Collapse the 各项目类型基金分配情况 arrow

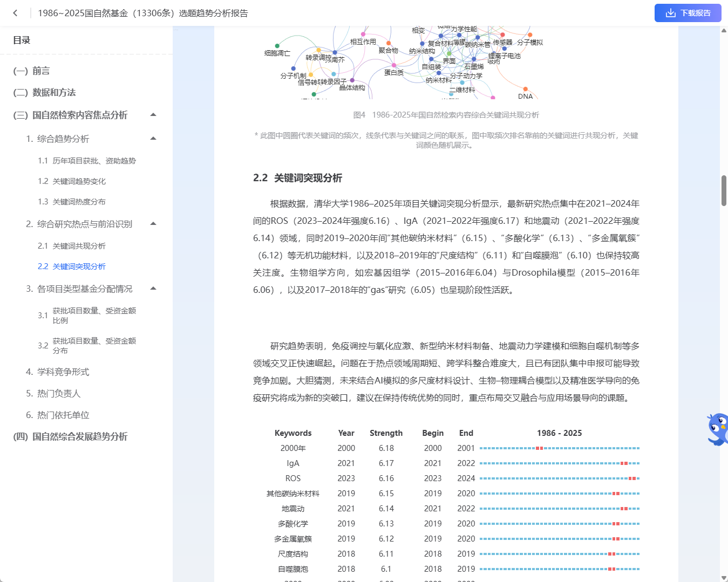pyautogui.click(x=153, y=289)
